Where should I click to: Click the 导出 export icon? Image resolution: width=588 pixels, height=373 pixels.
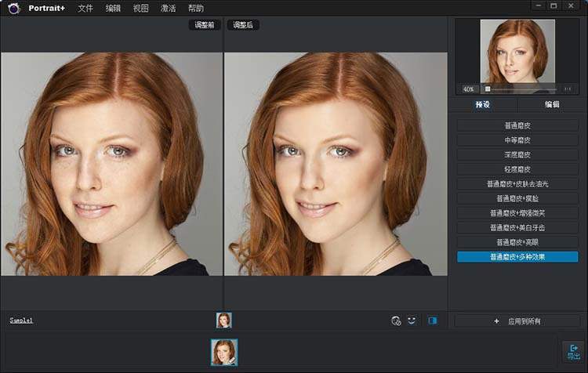click(574, 352)
